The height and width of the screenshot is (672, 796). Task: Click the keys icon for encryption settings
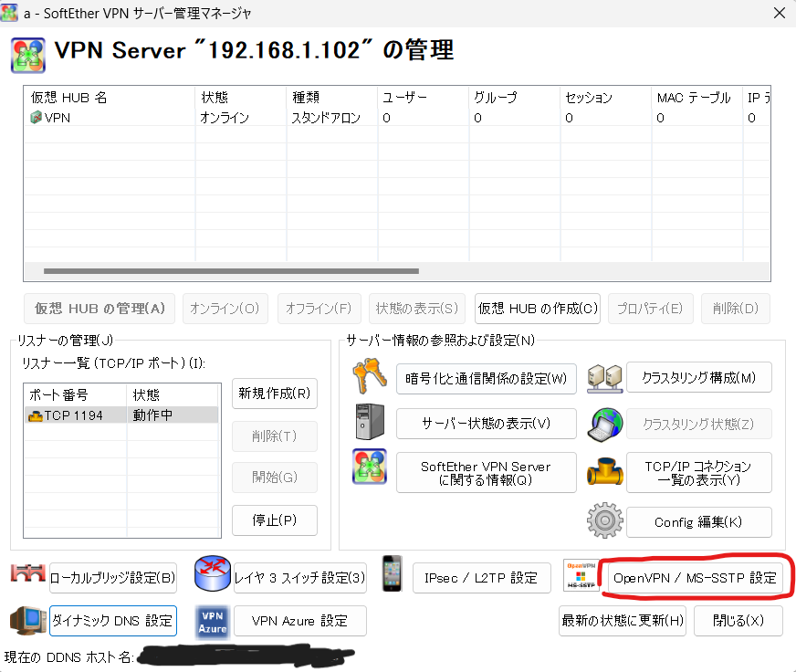[370, 376]
